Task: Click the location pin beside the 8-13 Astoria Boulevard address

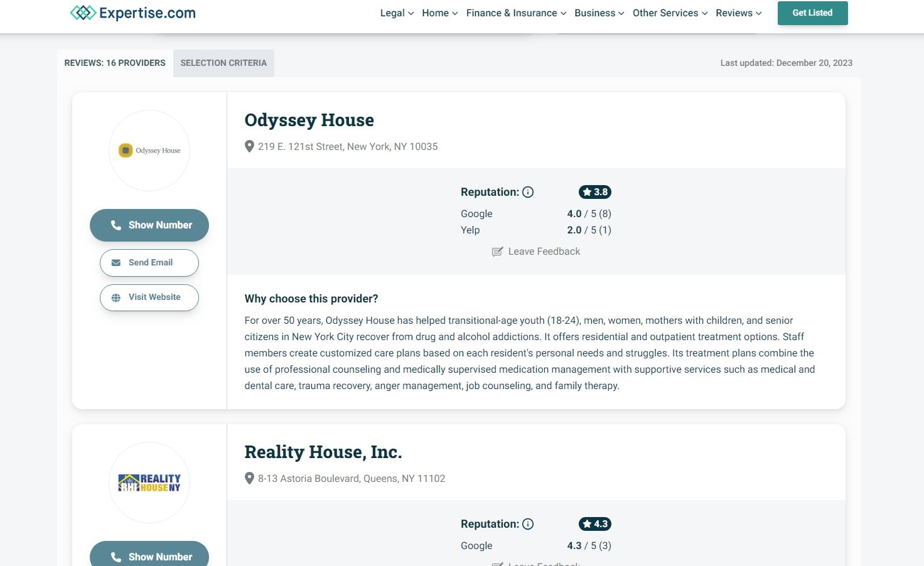Action: [x=249, y=479]
